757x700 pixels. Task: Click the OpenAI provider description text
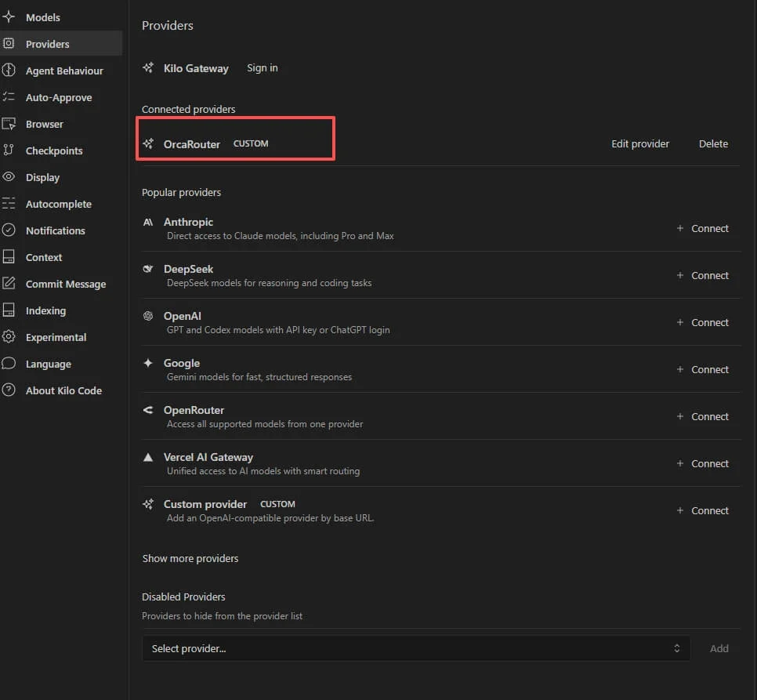click(x=278, y=330)
